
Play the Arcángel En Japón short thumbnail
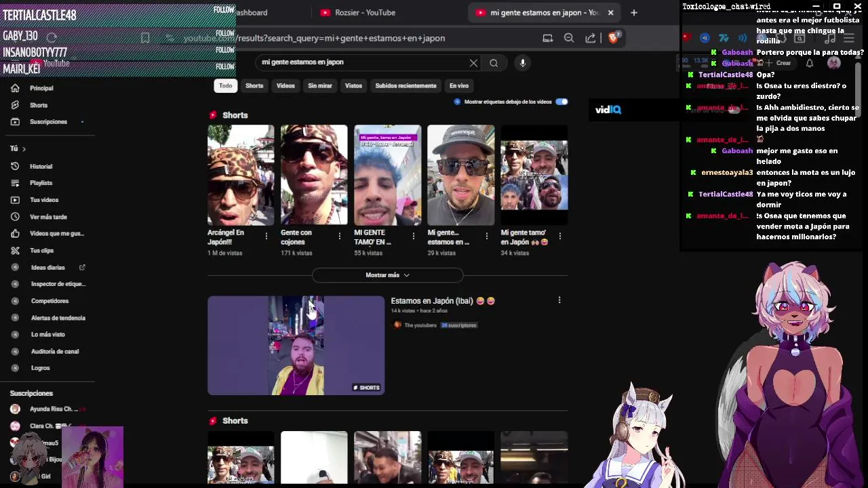pyautogui.click(x=241, y=175)
